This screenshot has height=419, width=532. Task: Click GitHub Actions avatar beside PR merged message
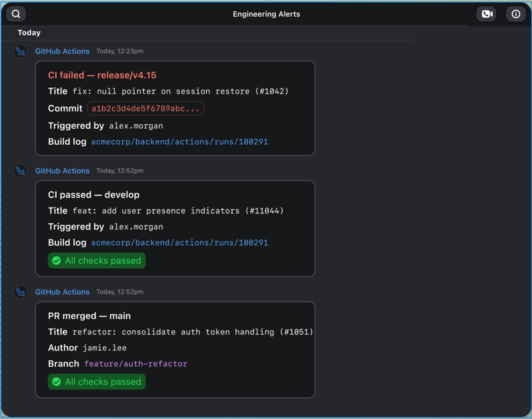21,292
